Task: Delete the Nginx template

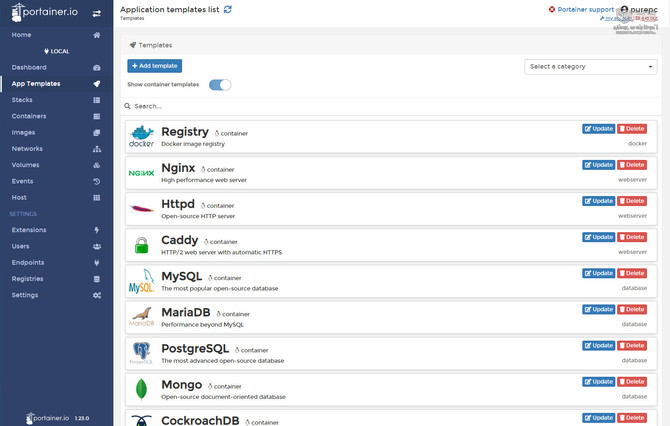Action: (x=632, y=165)
